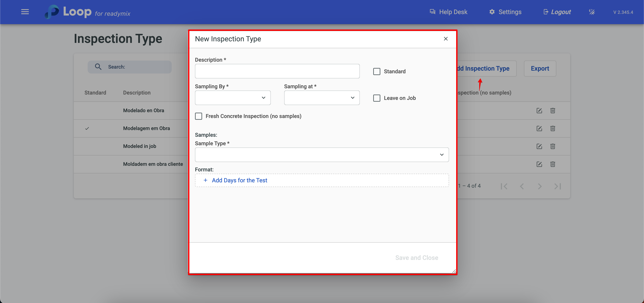Click trash icon for Moldadem em obra cliente

pos(553,164)
